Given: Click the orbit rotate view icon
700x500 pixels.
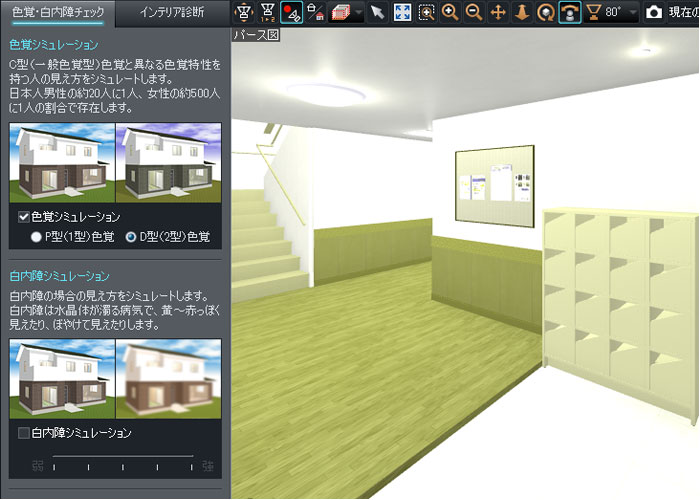Looking at the screenshot, I should tap(545, 12).
